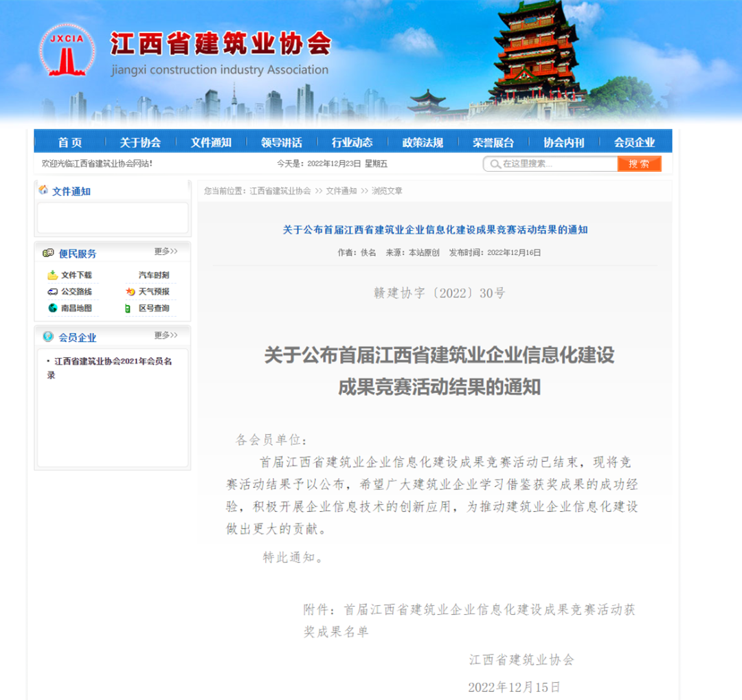
Task: Open the 公交路线 link
Action: pos(76,291)
